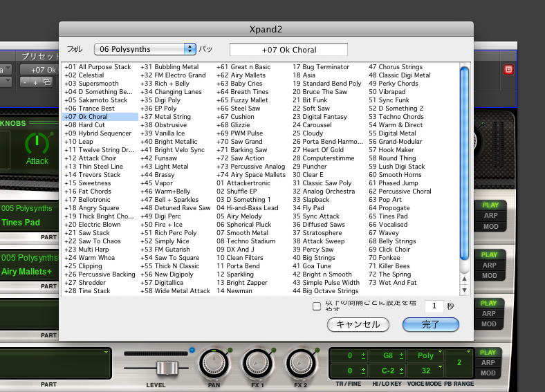Toggle MOD beside the Tines Pad part
The width and height of the screenshot is (545, 392).
coord(490,227)
